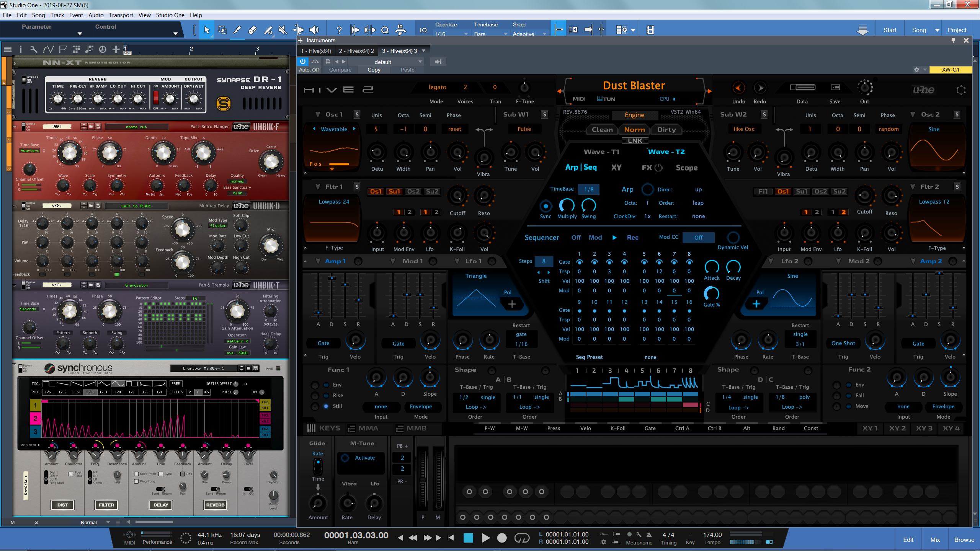This screenshot has width=980, height=551.
Task: Select the Range tool
Action: pyautogui.click(x=222, y=30)
